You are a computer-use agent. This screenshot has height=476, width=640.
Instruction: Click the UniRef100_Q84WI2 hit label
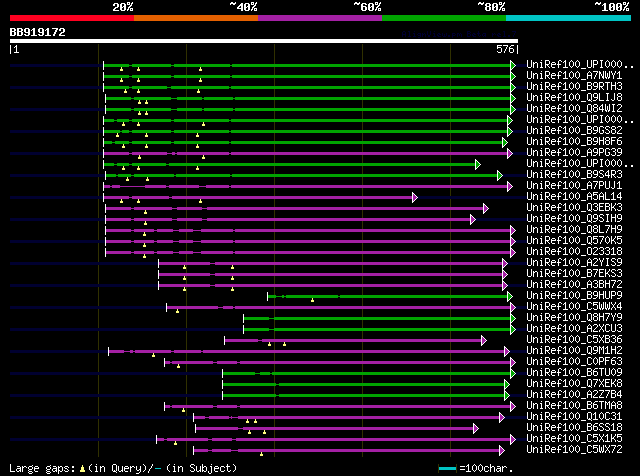[574, 109]
